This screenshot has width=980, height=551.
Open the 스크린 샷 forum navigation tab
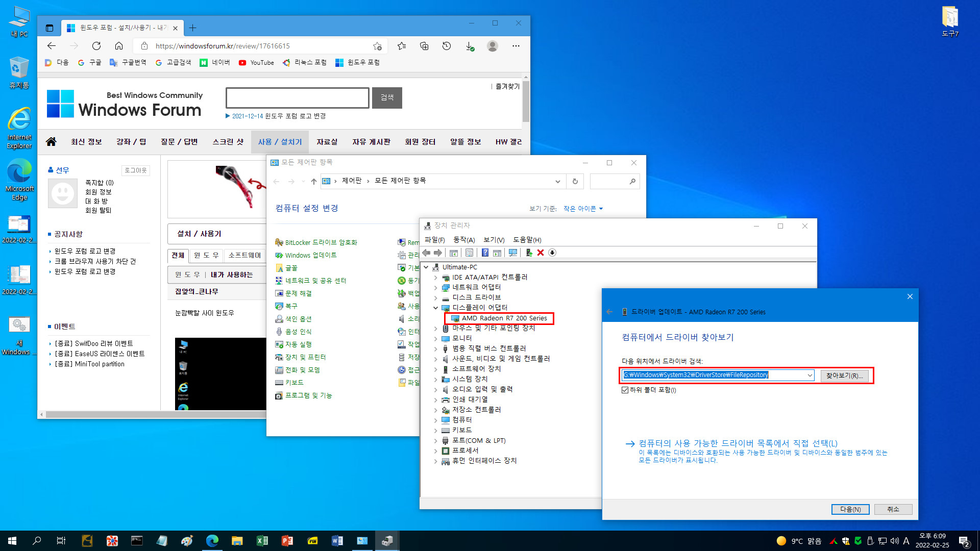point(228,142)
